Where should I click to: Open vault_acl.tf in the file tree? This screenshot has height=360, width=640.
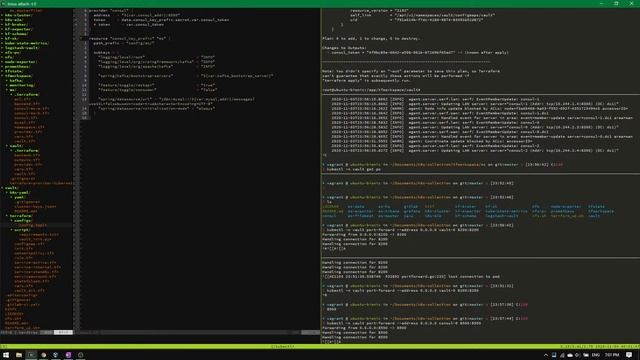click(x=29, y=290)
